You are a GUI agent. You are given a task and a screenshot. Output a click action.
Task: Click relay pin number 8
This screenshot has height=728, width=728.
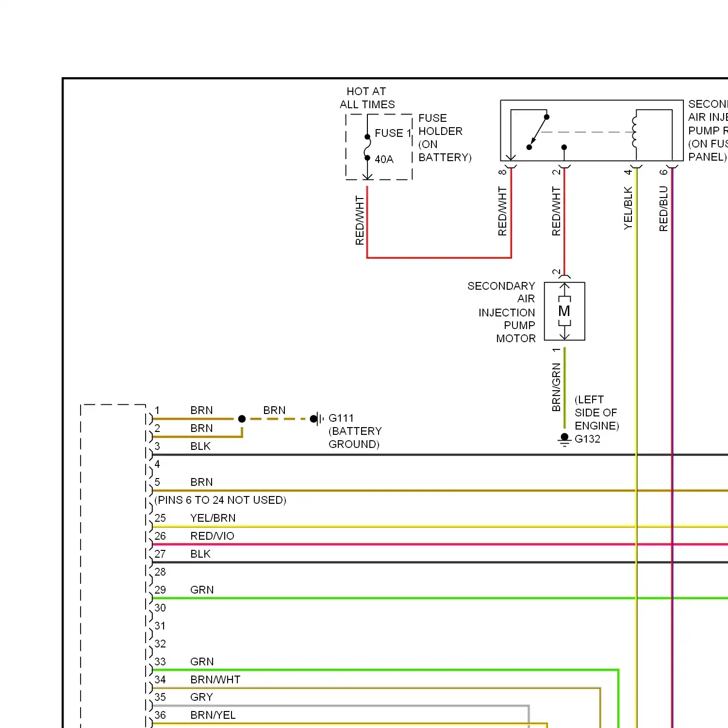pos(502,172)
